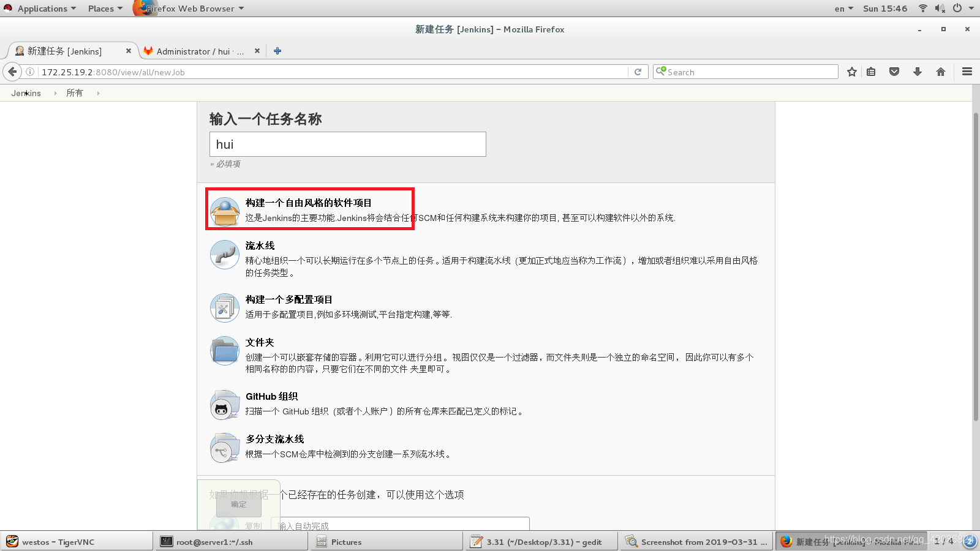The image size is (980, 551).
Task: Select the GitHub 组织 octocat icon
Action: point(225,405)
